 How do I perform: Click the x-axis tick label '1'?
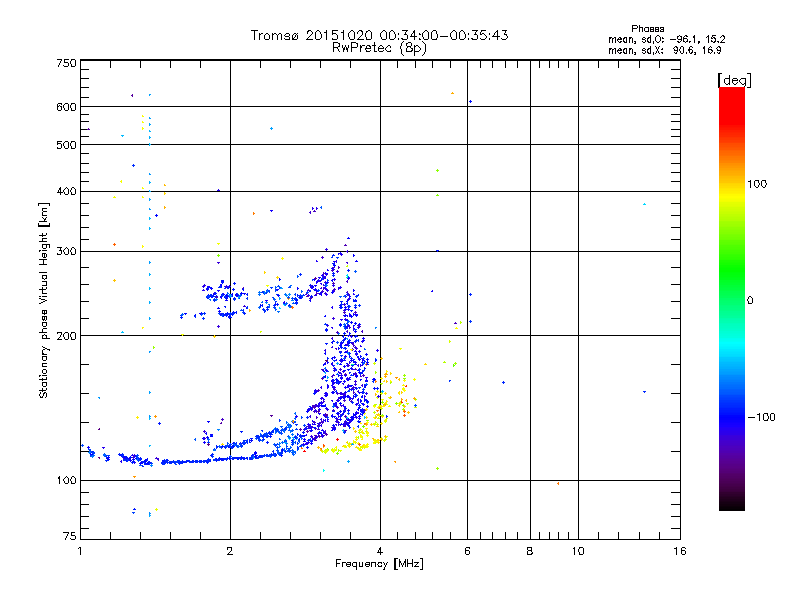[80, 551]
